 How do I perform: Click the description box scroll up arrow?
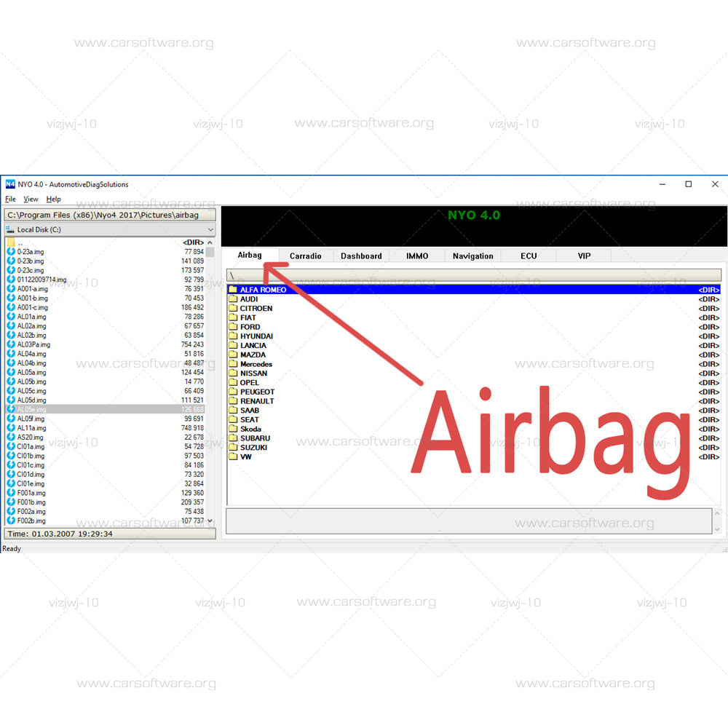717,514
